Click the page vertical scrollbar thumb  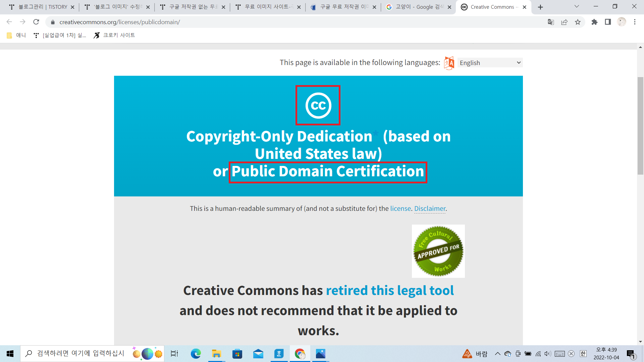coord(640,126)
